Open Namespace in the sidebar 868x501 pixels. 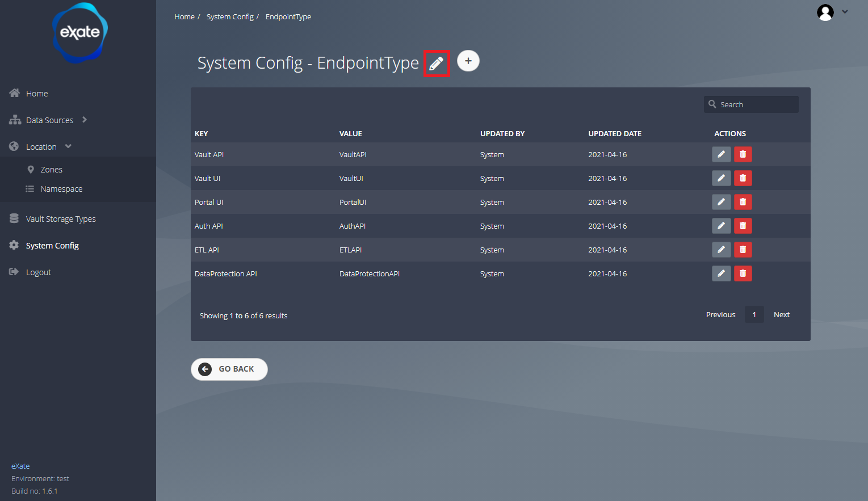(x=61, y=189)
